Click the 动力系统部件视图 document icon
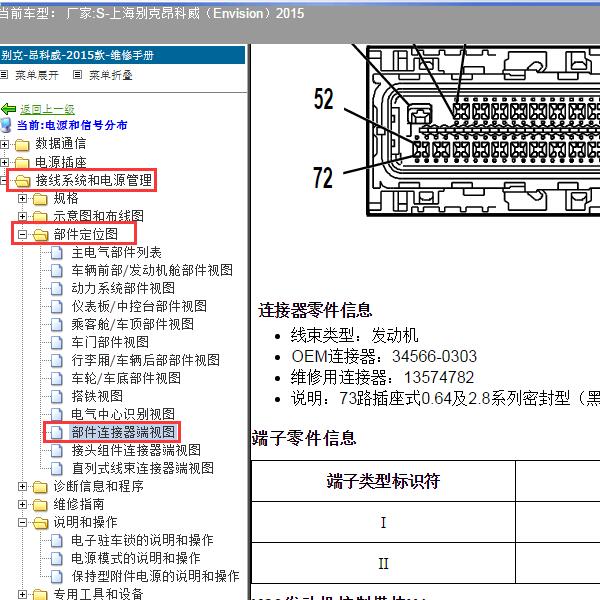600x600 pixels. 57,289
